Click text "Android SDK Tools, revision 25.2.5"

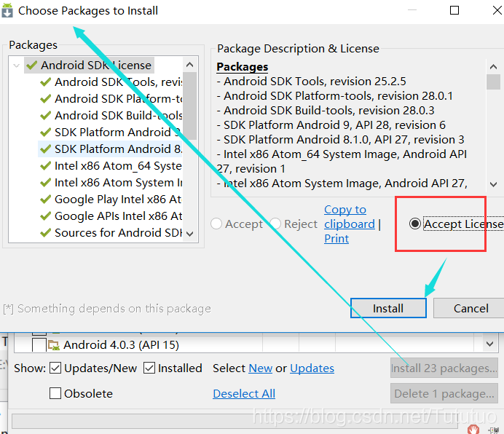(315, 82)
